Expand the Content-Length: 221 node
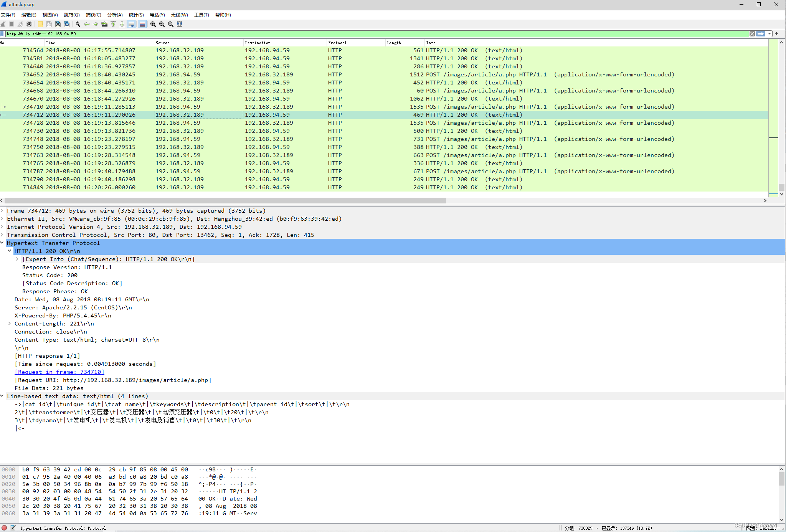This screenshot has width=786, height=532. pos(10,324)
